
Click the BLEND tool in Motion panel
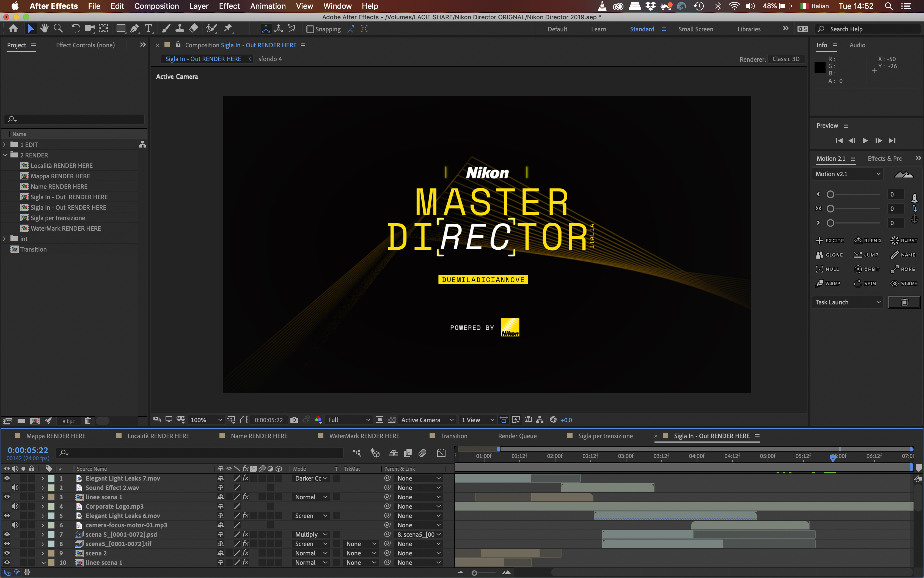867,241
